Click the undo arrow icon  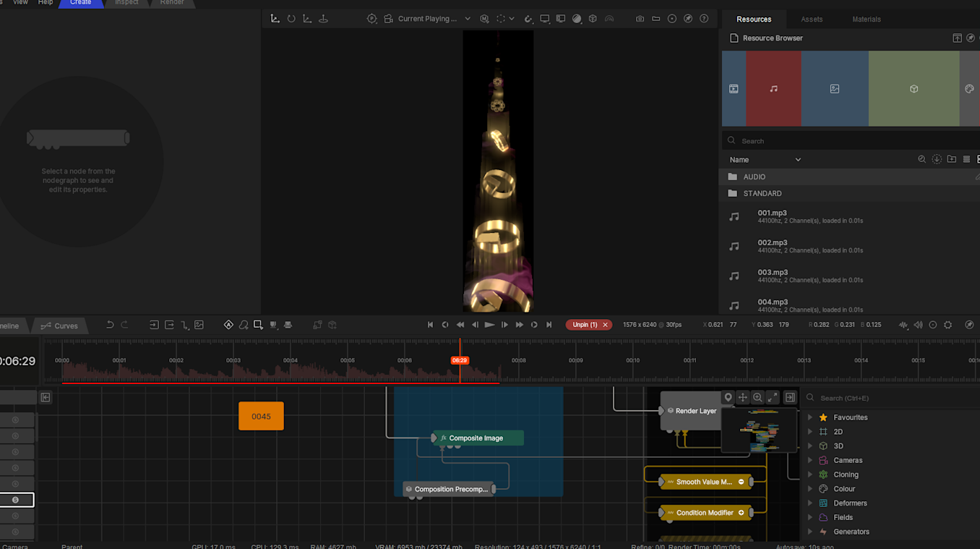pos(110,325)
